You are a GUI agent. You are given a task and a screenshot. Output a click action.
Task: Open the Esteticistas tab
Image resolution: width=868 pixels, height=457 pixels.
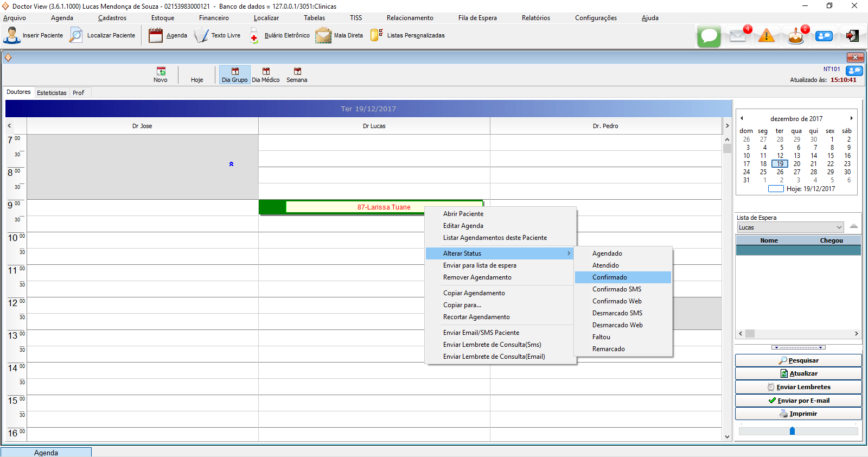click(x=52, y=93)
